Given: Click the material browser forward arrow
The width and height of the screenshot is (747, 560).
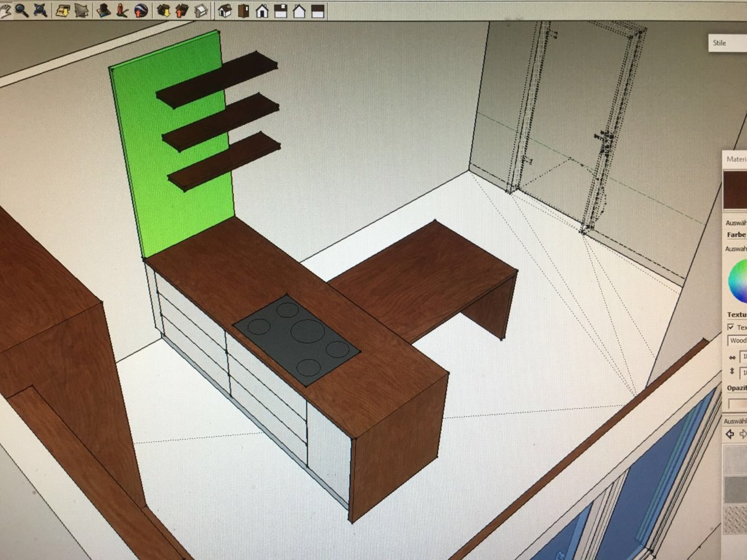Looking at the screenshot, I should 743,434.
